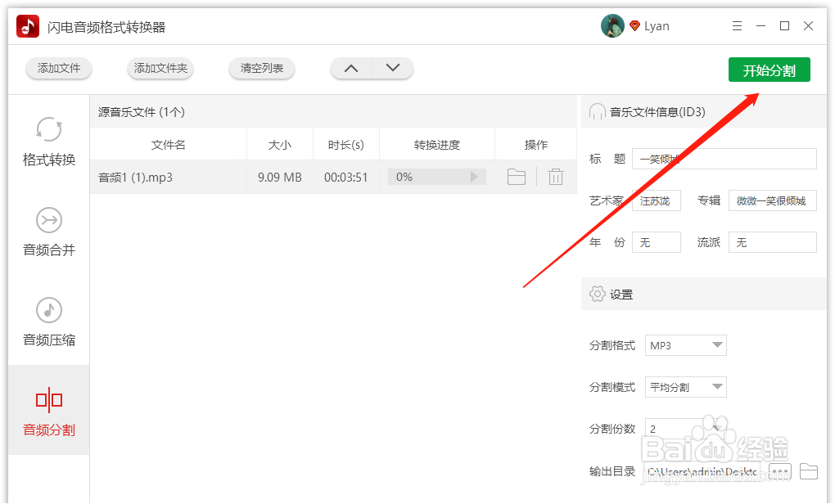Open the 分割模式 平均分割 dropdown
Viewport: 835px width, 504px height.
[685, 386]
